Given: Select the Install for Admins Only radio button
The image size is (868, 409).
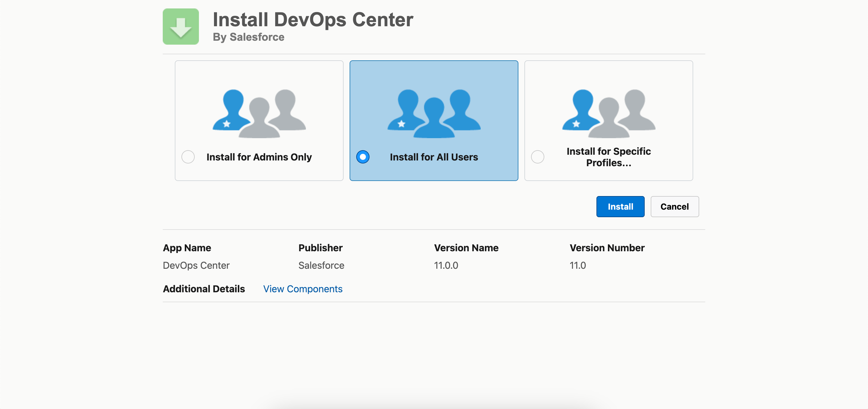Looking at the screenshot, I should point(188,157).
